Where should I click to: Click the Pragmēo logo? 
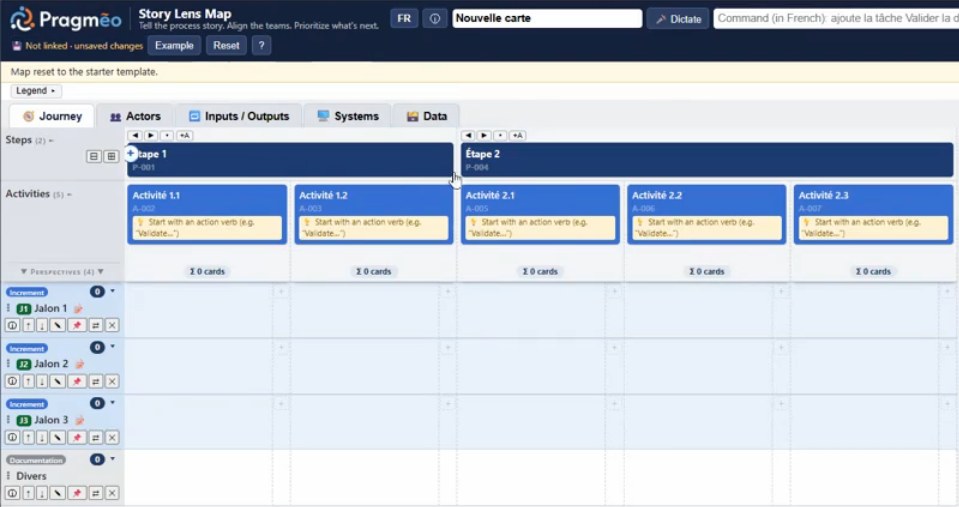click(x=65, y=20)
